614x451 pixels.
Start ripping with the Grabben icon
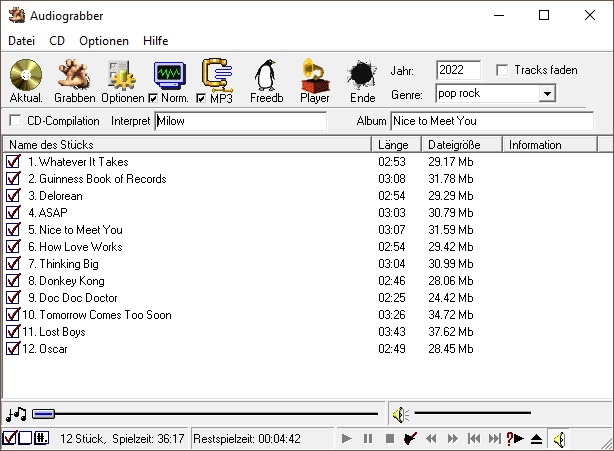coord(74,75)
